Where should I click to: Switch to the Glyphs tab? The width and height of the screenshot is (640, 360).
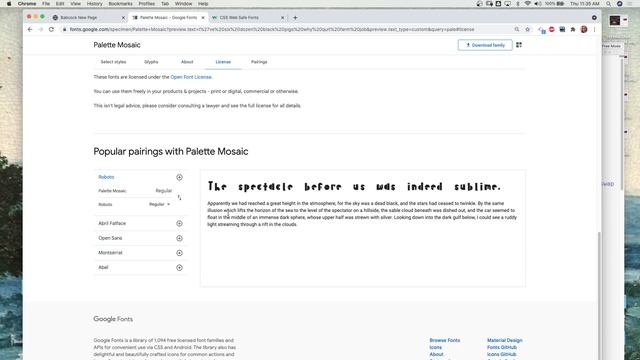[151, 62]
